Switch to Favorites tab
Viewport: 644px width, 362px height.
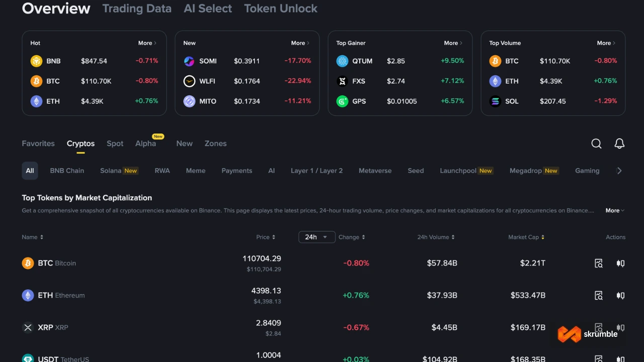click(x=38, y=143)
